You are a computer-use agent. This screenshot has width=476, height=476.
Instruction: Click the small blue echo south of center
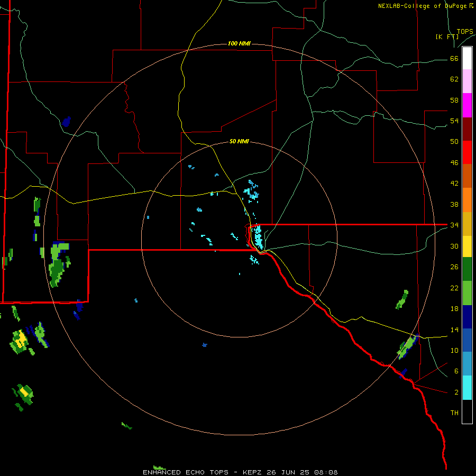pos(205,345)
